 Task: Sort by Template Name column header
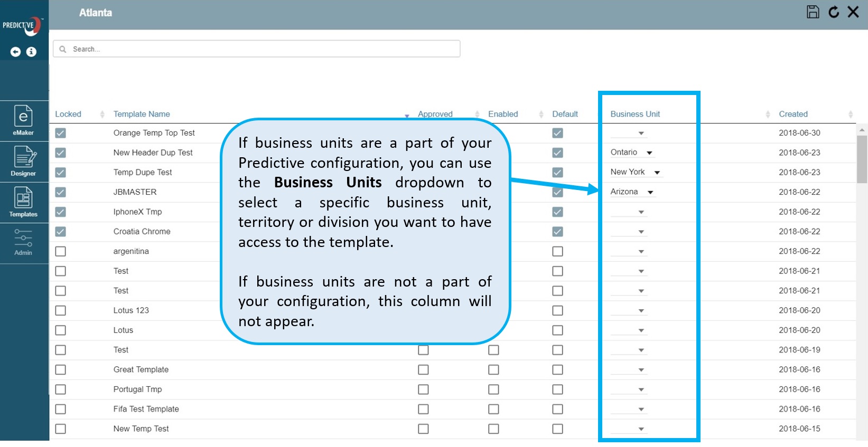(142, 114)
